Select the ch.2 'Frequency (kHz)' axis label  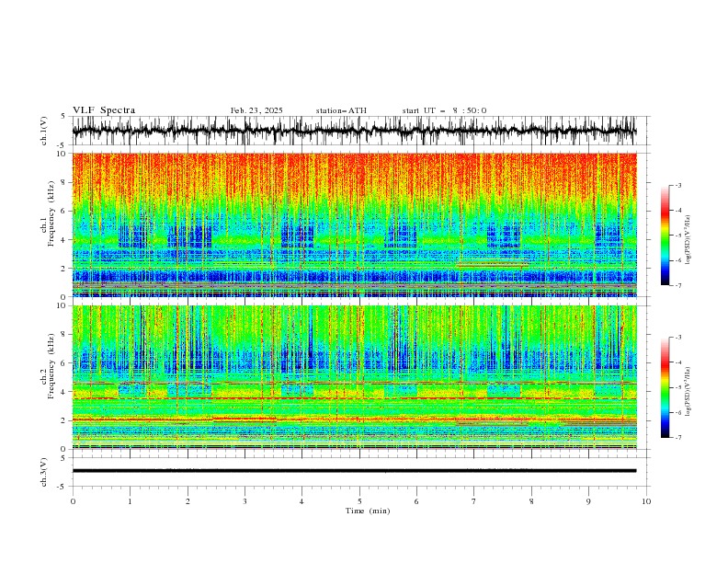(x=51, y=366)
